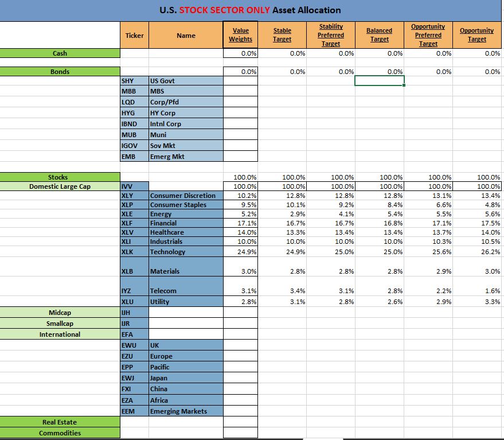This screenshot has width=504, height=440.
Task: Select the Technology Value Weights cell 24.9%
Action: 240,252
